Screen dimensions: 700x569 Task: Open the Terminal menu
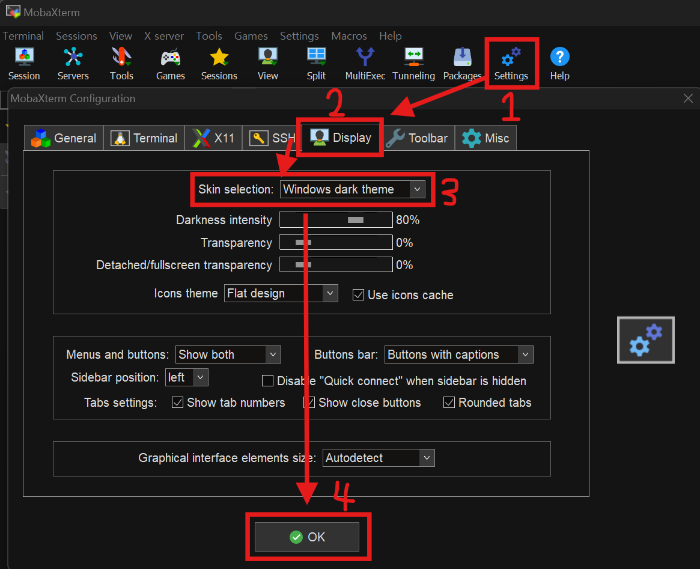point(23,36)
